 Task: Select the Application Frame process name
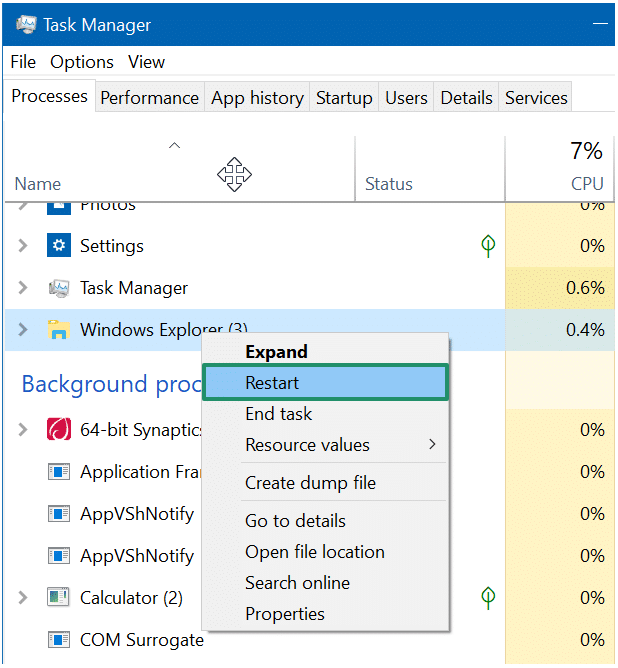click(x=141, y=472)
